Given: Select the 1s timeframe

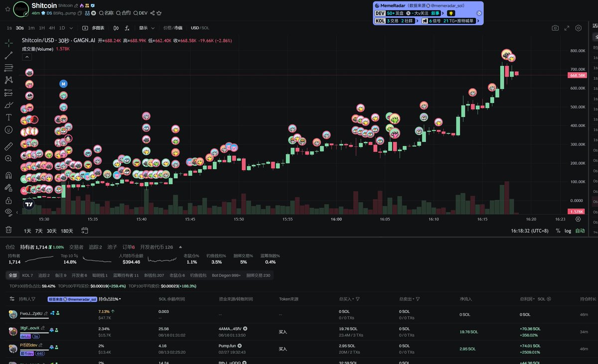Looking at the screenshot, I should coord(9,28).
